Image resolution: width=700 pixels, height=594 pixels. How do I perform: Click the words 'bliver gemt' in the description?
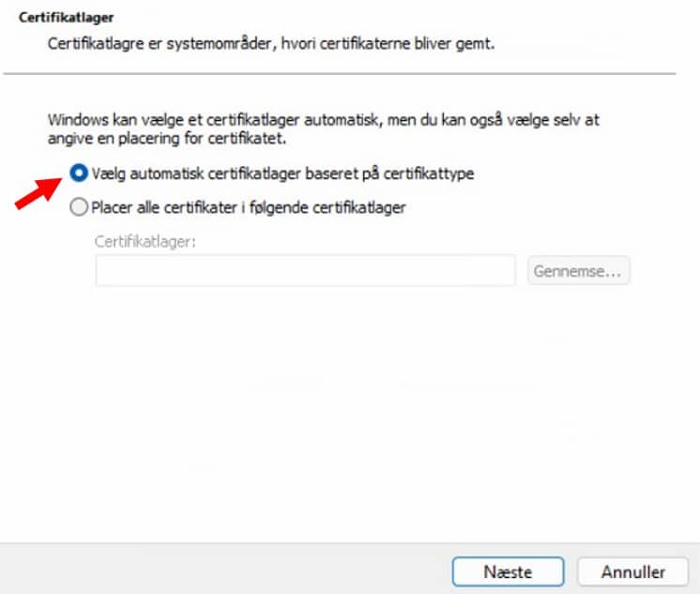[x=454, y=44]
